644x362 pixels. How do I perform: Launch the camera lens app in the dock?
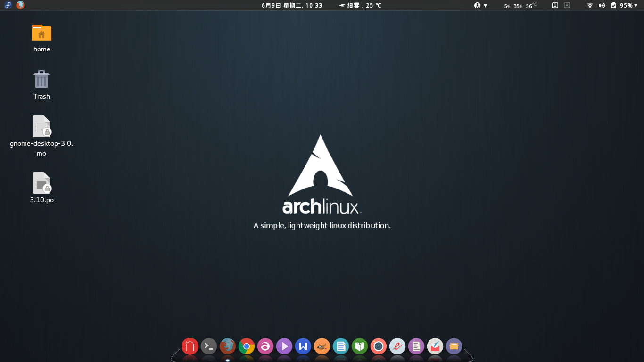pos(379,346)
